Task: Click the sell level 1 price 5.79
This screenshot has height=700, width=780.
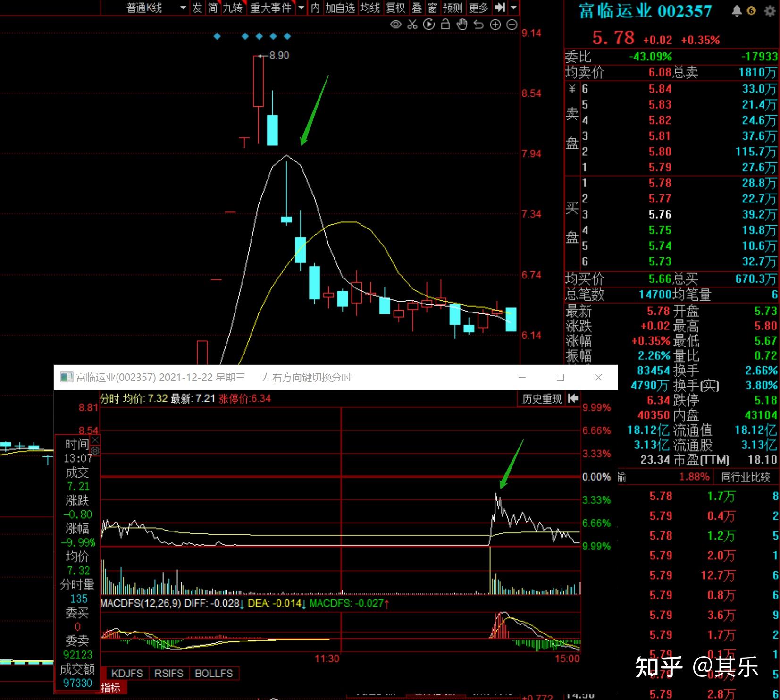Action: pos(660,167)
